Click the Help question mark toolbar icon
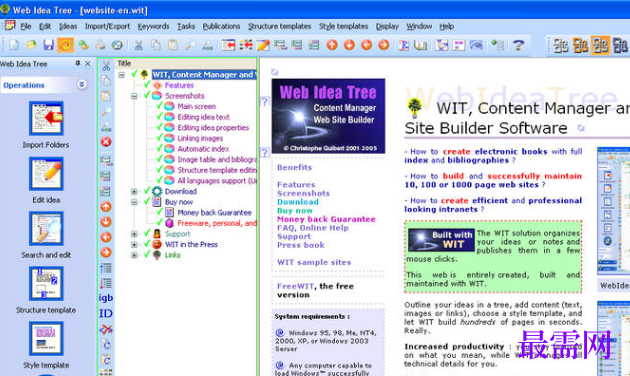 tap(518, 45)
